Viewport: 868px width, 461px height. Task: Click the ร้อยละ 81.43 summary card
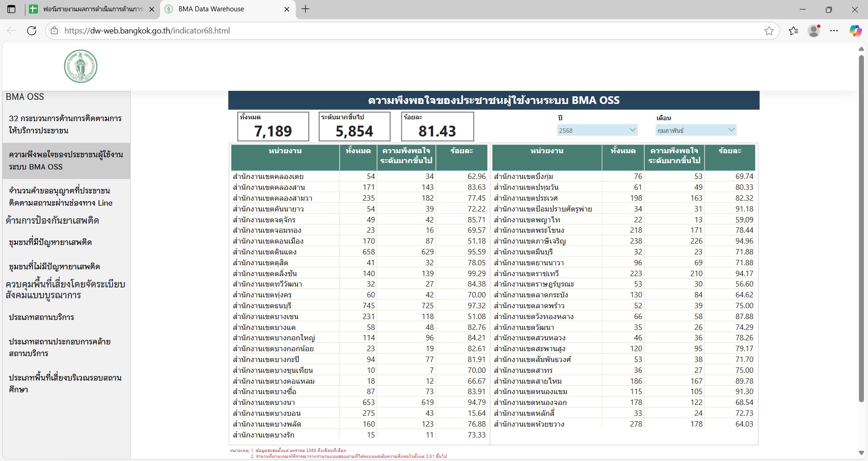(437, 127)
